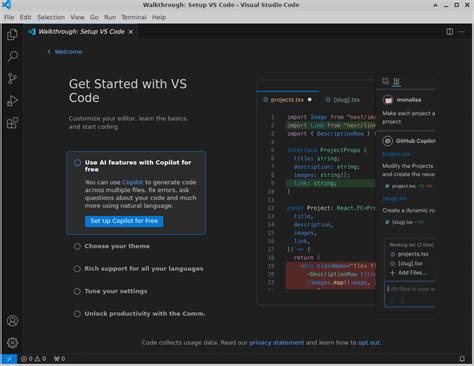Select the Walkthrough: Setup VS Code tab
474x366 pixels.
click(x=81, y=32)
